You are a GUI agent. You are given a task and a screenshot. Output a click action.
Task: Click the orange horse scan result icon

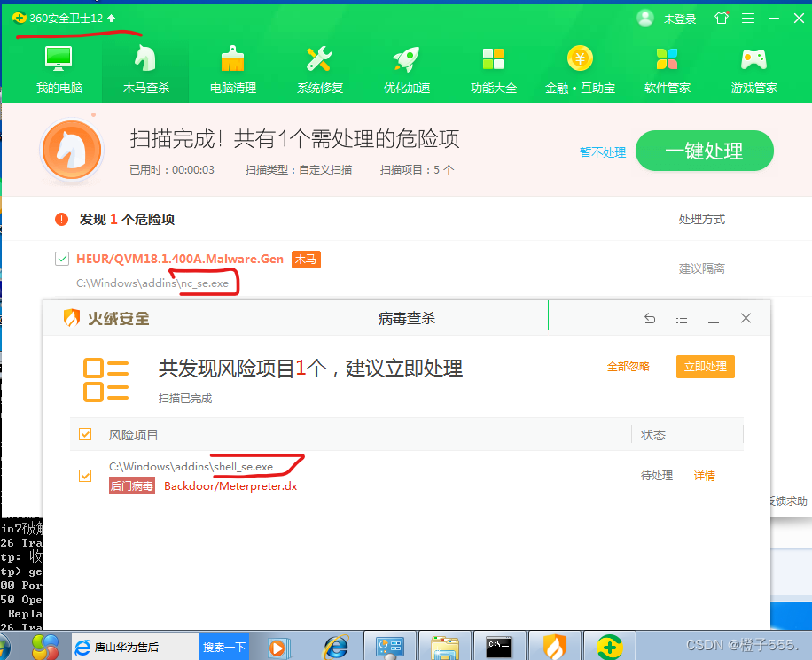(72, 151)
